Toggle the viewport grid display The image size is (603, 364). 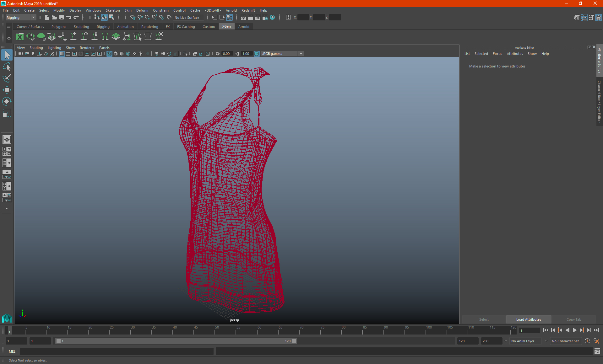coord(62,54)
